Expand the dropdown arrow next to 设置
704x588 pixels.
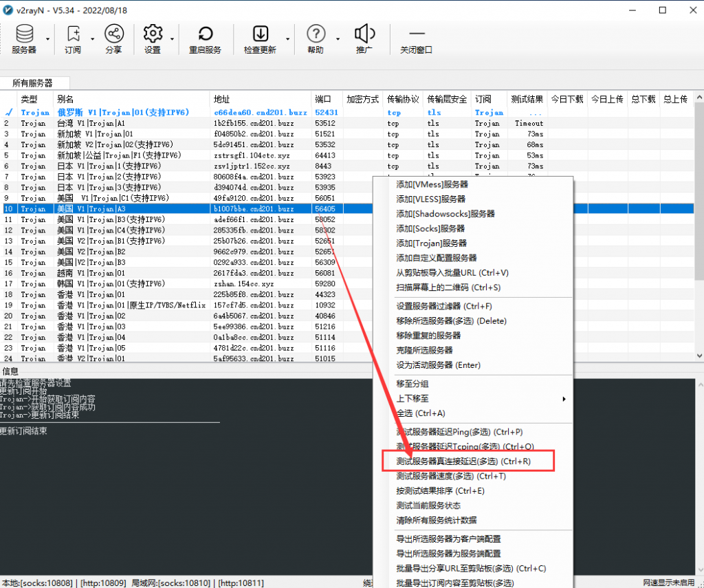click(172, 39)
